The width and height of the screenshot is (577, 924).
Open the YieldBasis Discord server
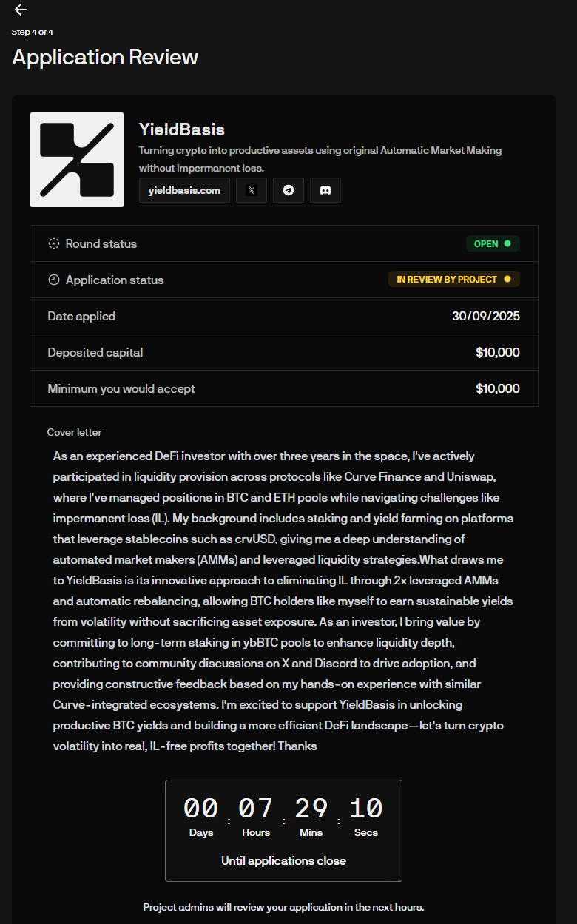(325, 190)
